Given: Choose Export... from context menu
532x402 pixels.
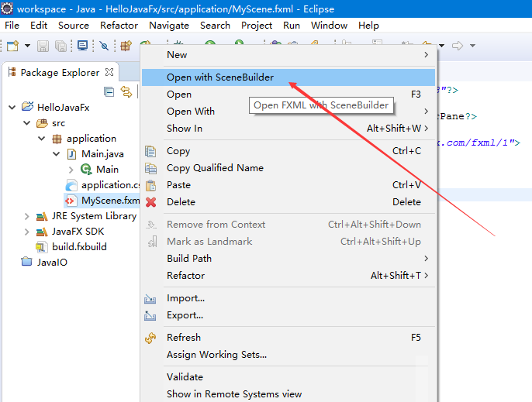Looking at the screenshot, I should coord(288,315).
